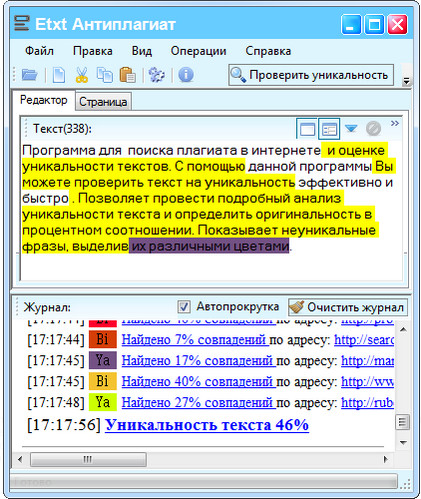Open settings via the gears icon
421x499 pixels.
[x=156, y=75]
